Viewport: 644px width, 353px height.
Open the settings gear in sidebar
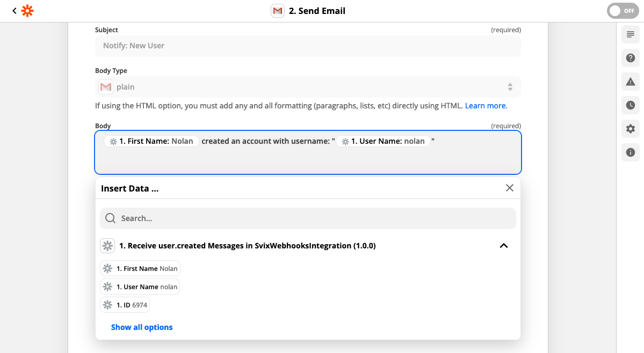tap(631, 129)
